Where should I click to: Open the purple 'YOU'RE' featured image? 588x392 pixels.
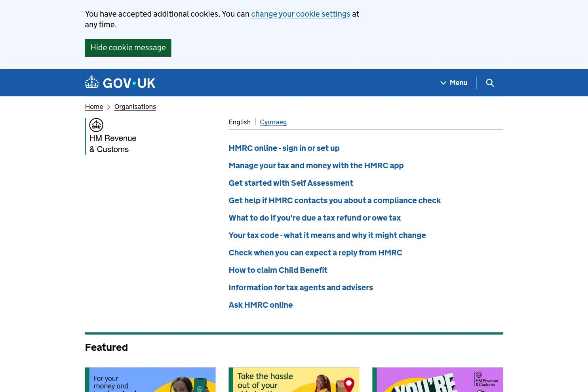pos(438,380)
